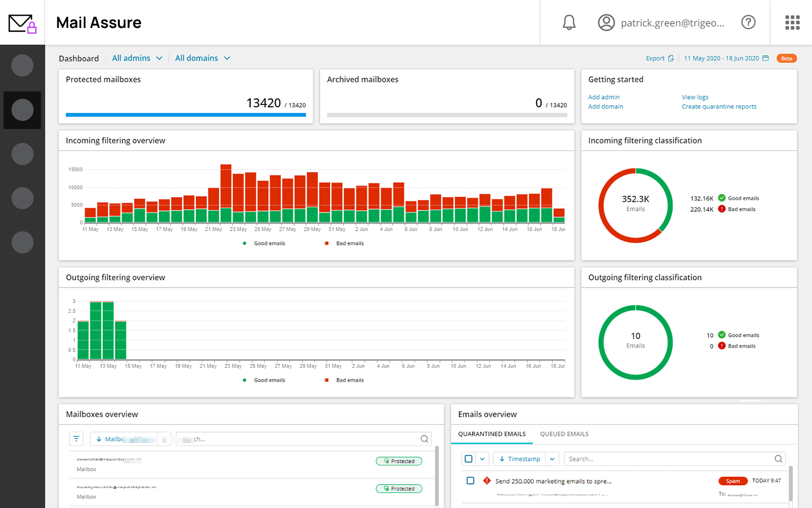Screen dimensions: 812x508
Task: Select the third gray circle sidebar item
Action: click(x=22, y=154)
